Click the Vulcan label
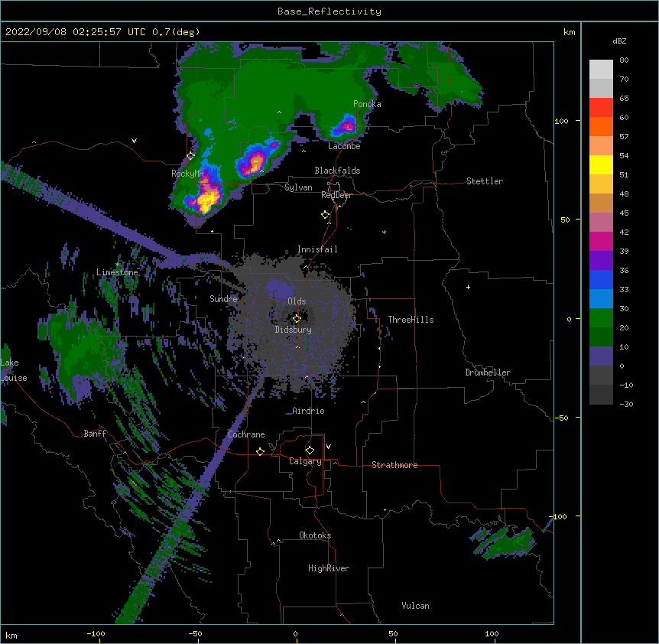This screenshot has width=659, height=644. 415,606
